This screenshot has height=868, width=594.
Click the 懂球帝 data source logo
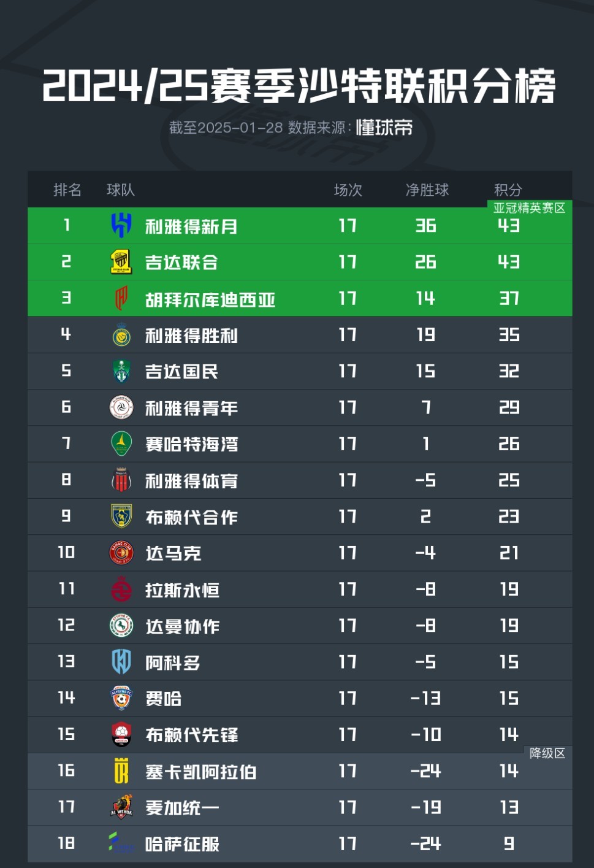pos(384,128)
